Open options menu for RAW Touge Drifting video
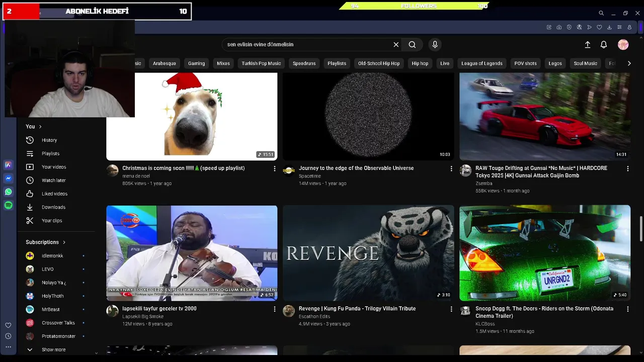 coord(628,168)
